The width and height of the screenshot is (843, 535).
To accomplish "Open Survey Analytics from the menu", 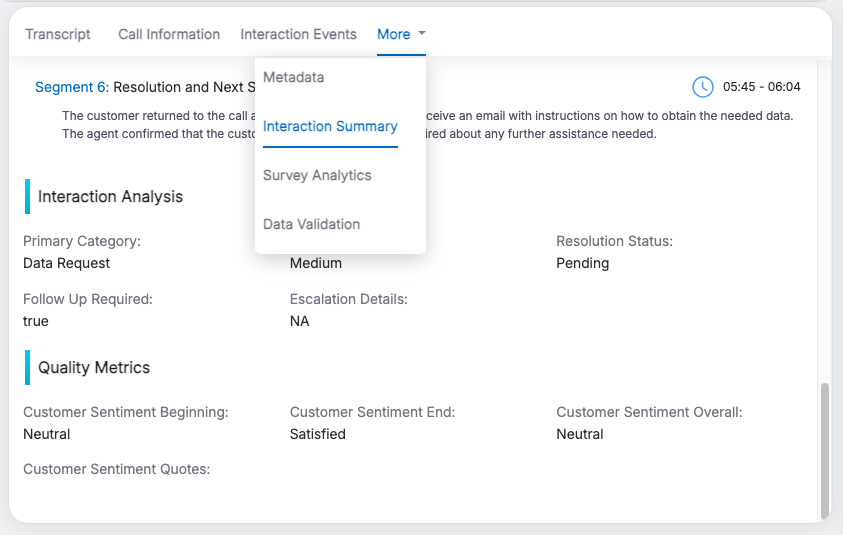I will [317, 175].
